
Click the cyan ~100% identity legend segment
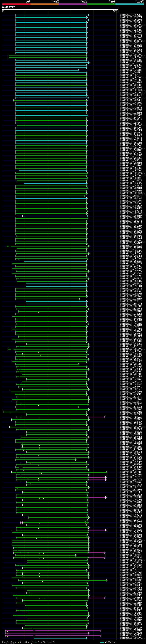130,4
